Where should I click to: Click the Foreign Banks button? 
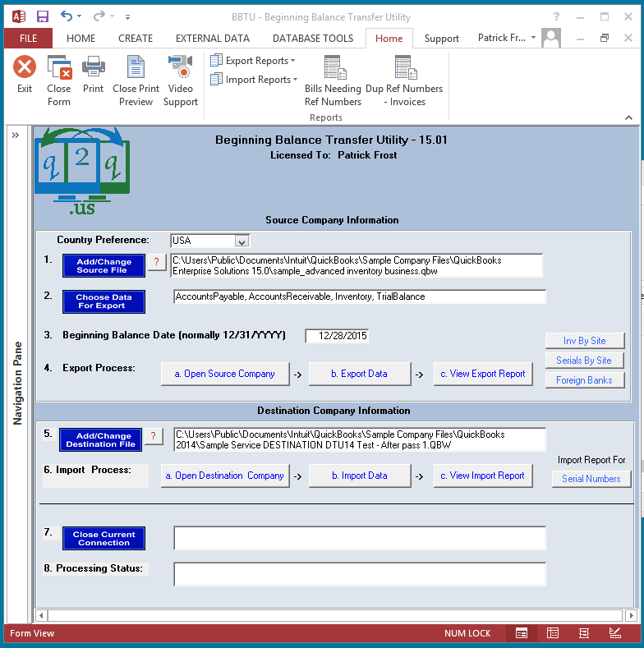[x=585, y=380]
